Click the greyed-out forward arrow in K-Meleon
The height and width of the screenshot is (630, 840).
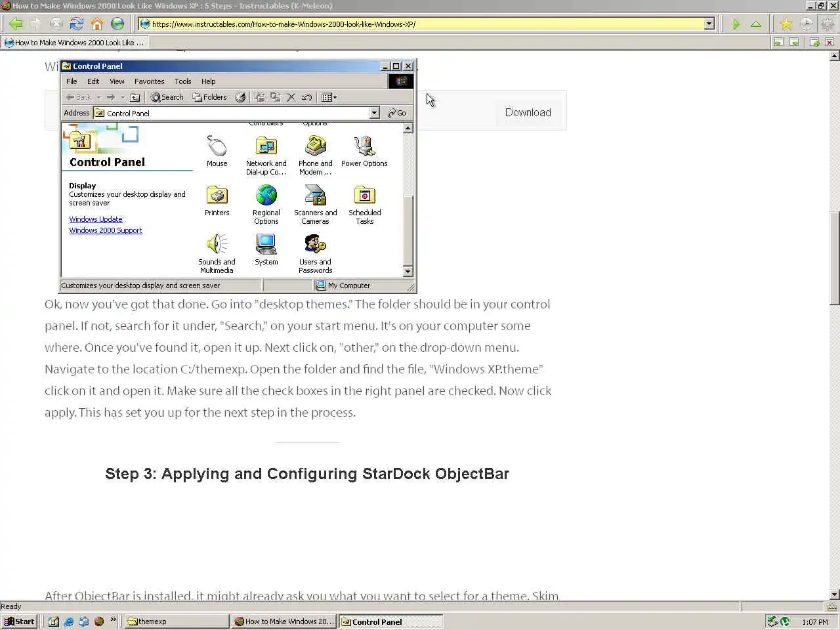pyautogui.click(x=35, y=24)
